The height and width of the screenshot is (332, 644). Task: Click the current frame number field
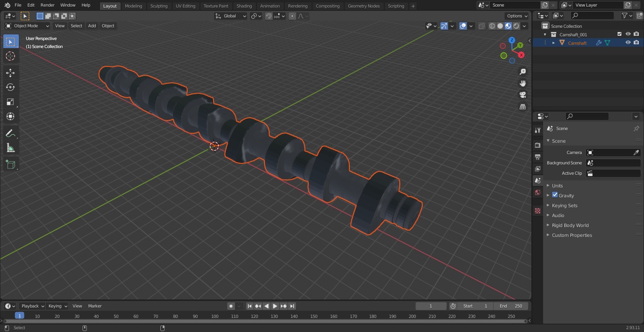click(x=431, y=306)
